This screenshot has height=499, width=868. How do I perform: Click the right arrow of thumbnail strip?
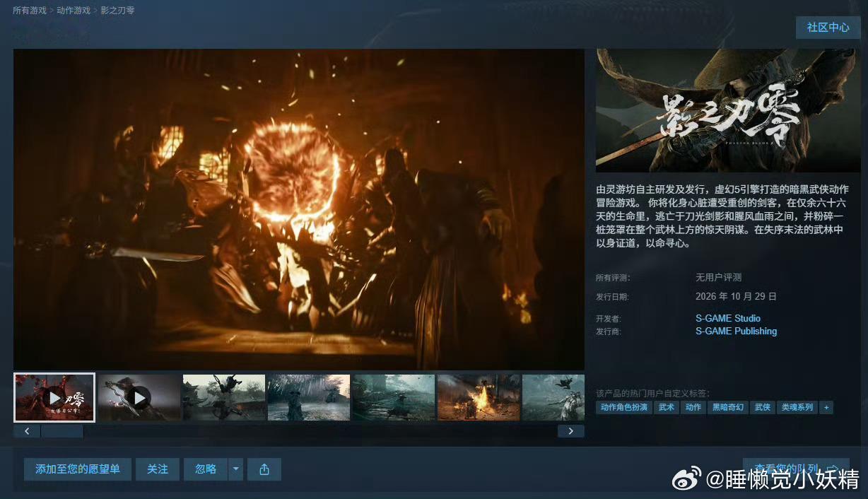point(570,431)
